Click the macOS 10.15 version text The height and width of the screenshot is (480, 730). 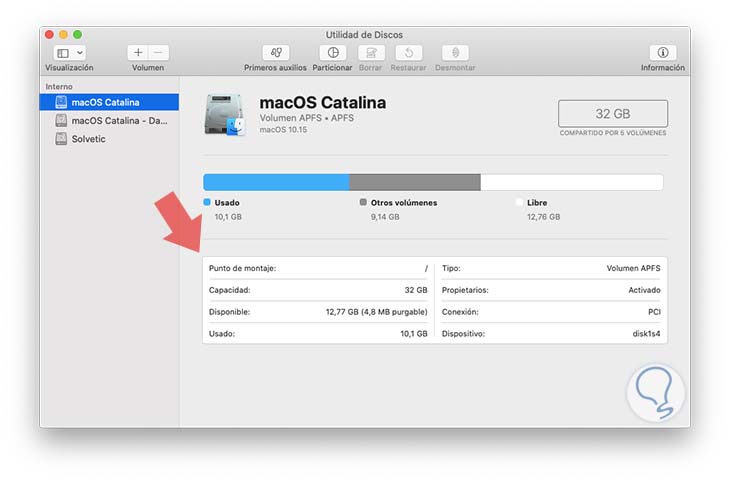[283, 129]
